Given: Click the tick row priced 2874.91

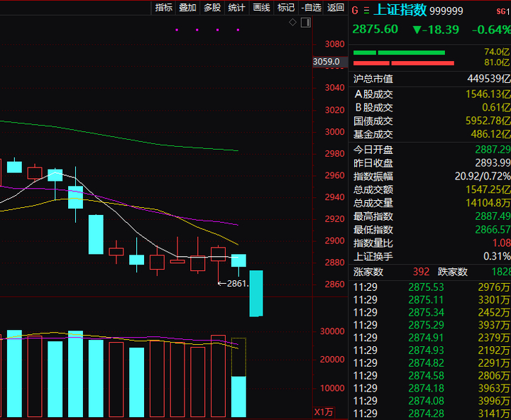Looking at the screenshot, I should point(432,338).
